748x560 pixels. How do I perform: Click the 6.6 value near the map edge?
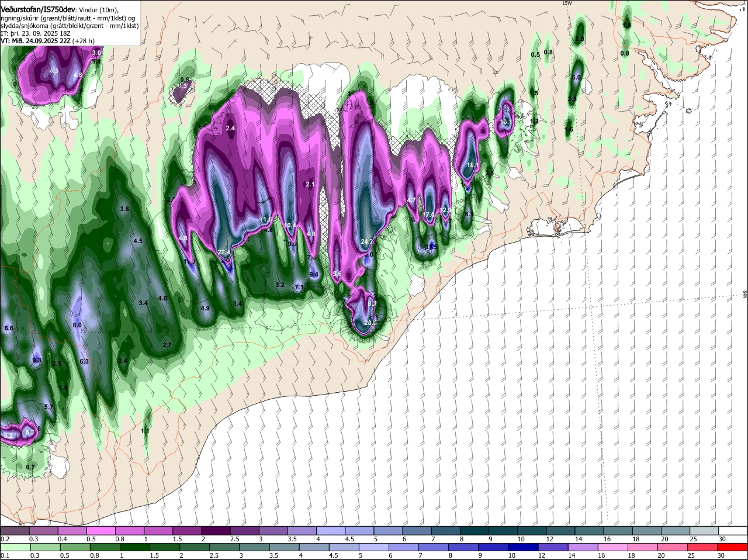(x=9, y=329)
